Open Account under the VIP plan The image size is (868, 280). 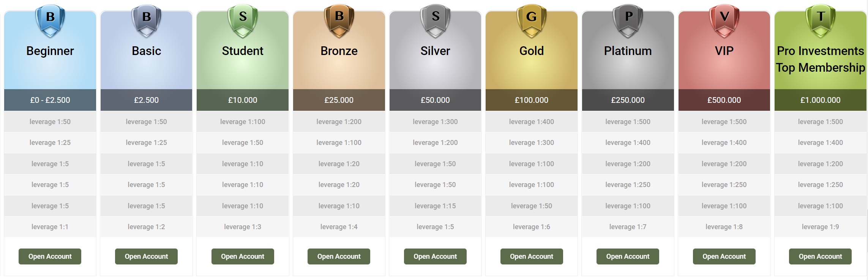724,256
